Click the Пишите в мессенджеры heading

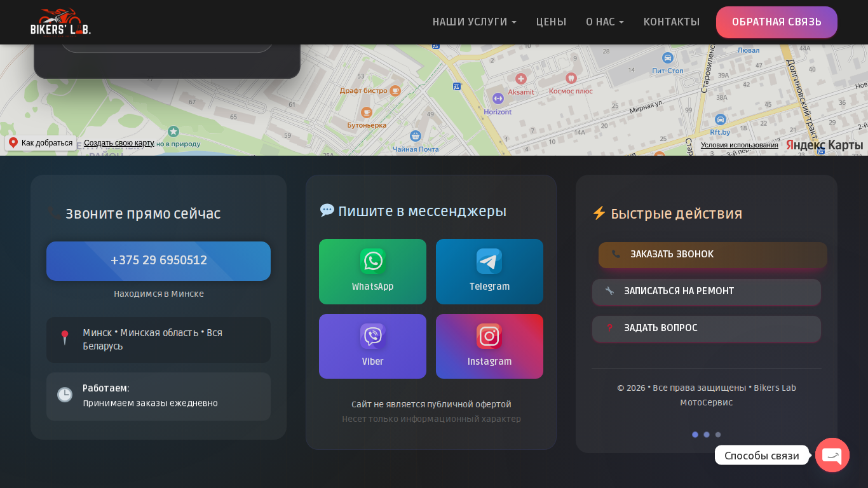coord(422,211)
